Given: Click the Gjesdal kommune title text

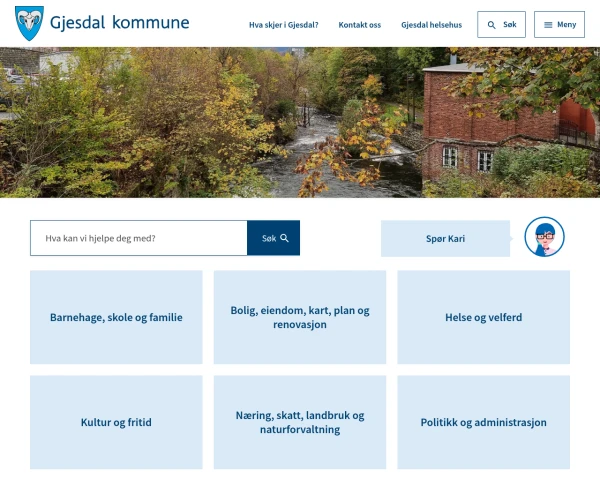Looking at the screenshot, I should 119,23.
